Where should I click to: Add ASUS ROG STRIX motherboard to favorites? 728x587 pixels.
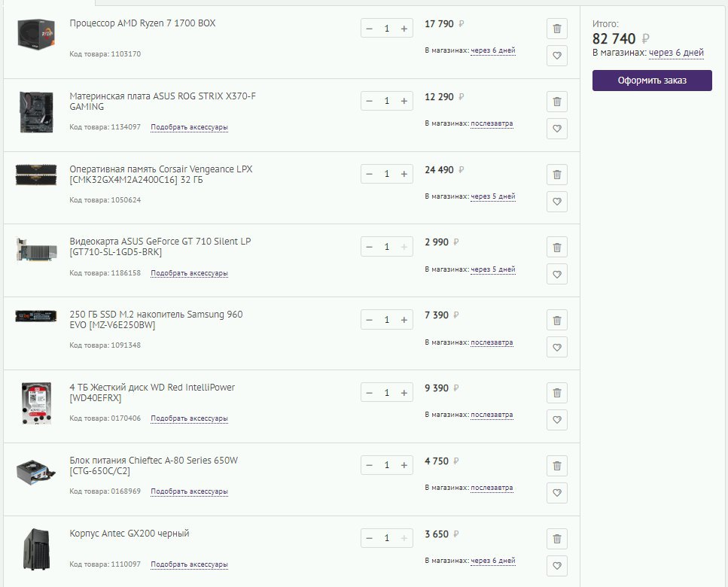coord(556,129)
